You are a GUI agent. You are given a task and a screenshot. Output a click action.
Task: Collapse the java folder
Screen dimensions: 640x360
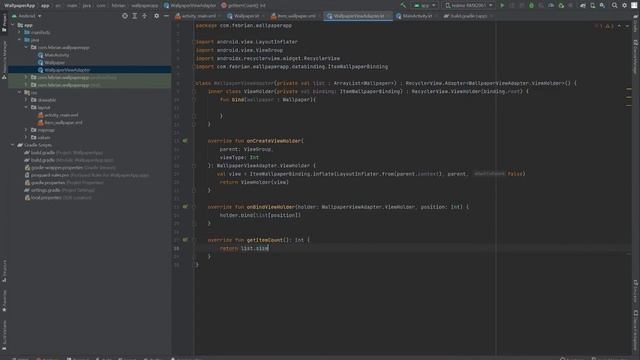tap(19, 40)
